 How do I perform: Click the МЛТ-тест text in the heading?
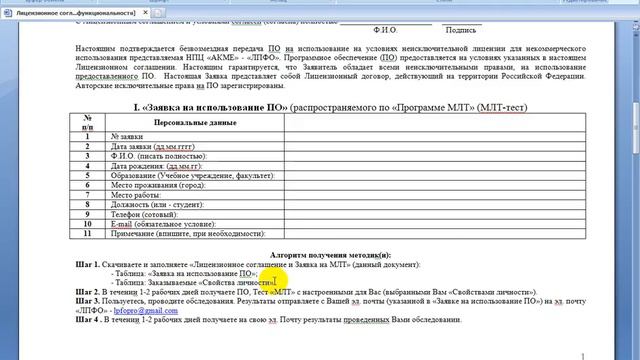(502, 107)
